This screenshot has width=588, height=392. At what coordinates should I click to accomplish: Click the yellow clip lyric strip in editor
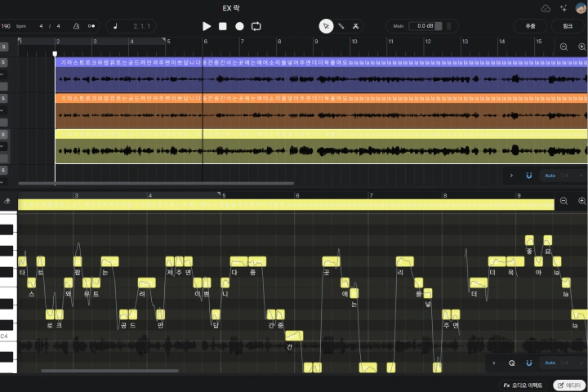[286, 205]
